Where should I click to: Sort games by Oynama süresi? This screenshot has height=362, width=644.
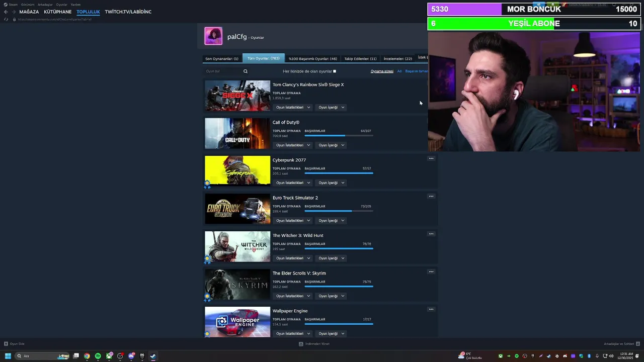pyautogui.click(x=382, y=71)
